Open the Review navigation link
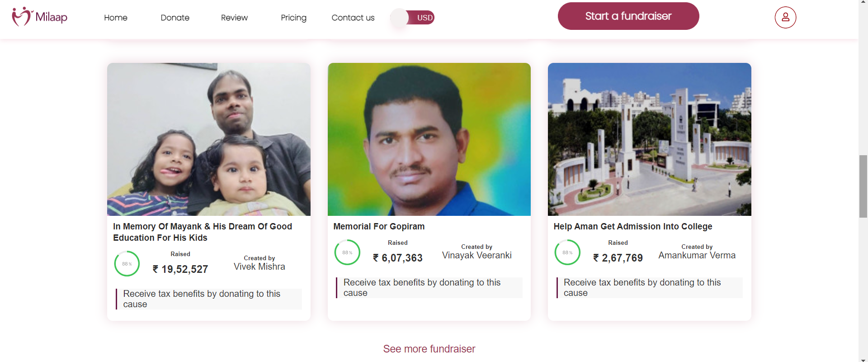This screenshot has height=362, width=868. [x=234, y=18]
